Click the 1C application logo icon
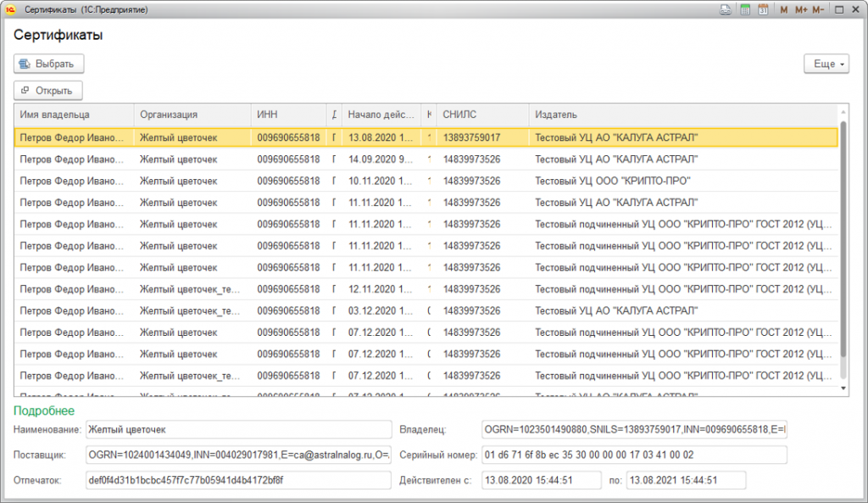The image size is (868, 503). (10, 10)
